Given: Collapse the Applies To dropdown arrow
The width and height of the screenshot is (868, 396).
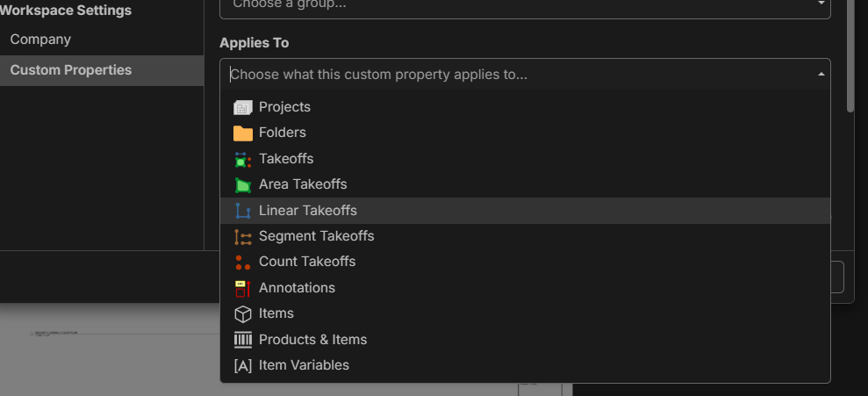Looking at the screenshot, I should click(821, 75).
